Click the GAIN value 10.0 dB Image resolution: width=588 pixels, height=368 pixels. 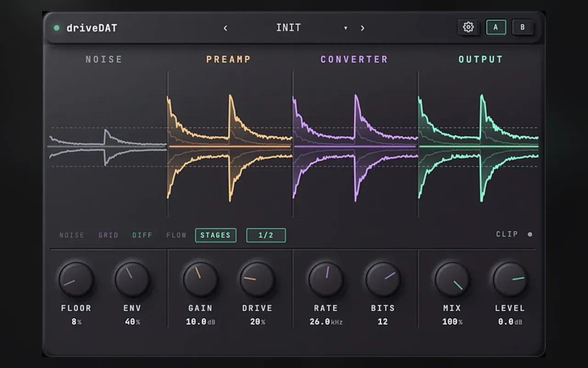point(201,322)
